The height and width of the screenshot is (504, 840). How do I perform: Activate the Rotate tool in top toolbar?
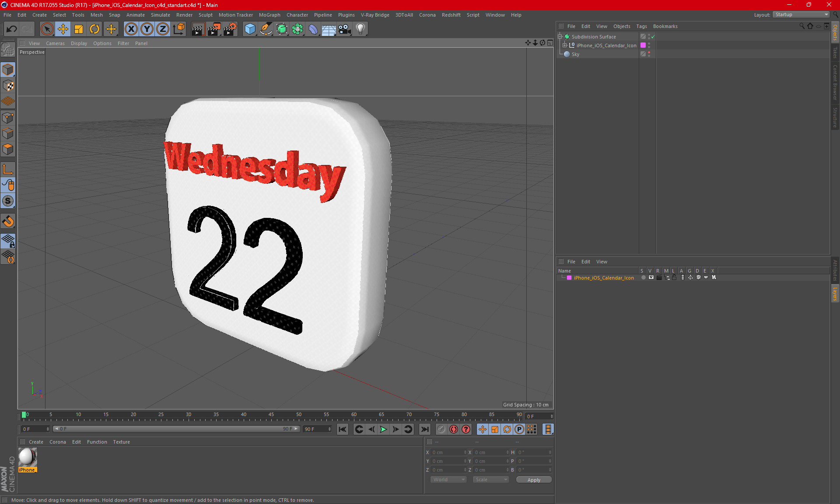94,29
